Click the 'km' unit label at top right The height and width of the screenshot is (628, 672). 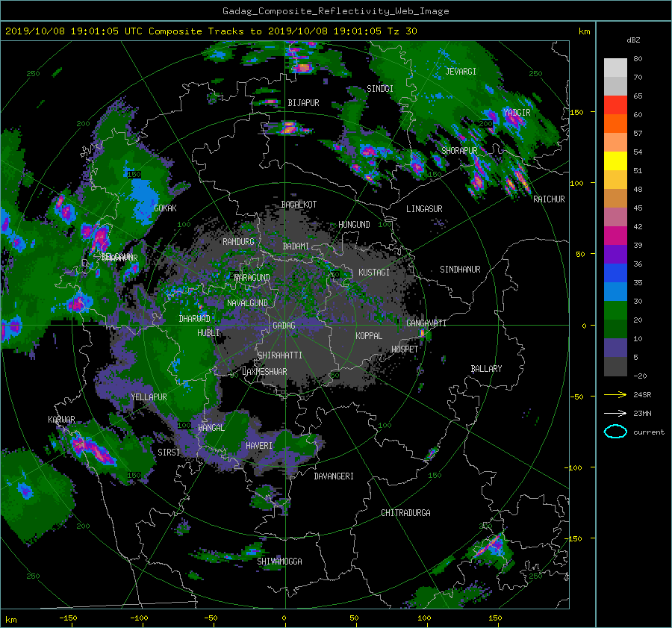coord(584,31)
